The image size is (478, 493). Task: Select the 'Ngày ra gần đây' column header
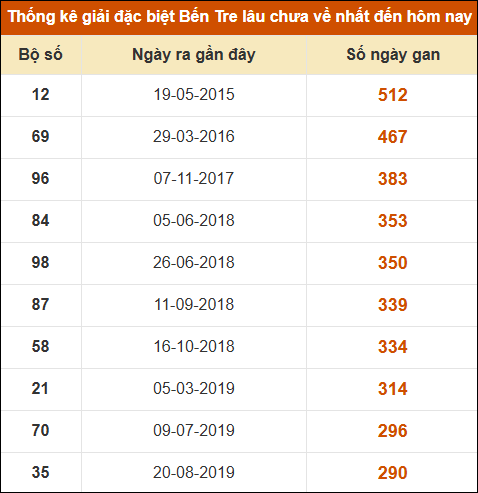pos(194,55)
